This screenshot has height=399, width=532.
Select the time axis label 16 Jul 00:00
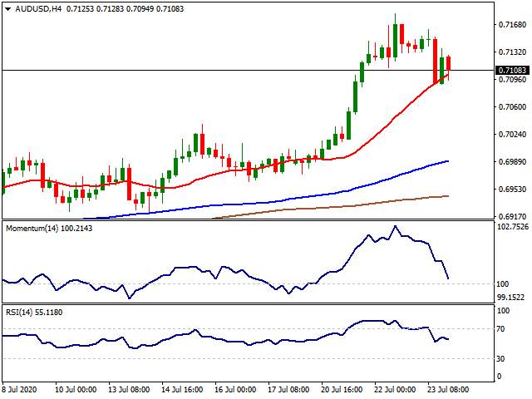point(235,389)
